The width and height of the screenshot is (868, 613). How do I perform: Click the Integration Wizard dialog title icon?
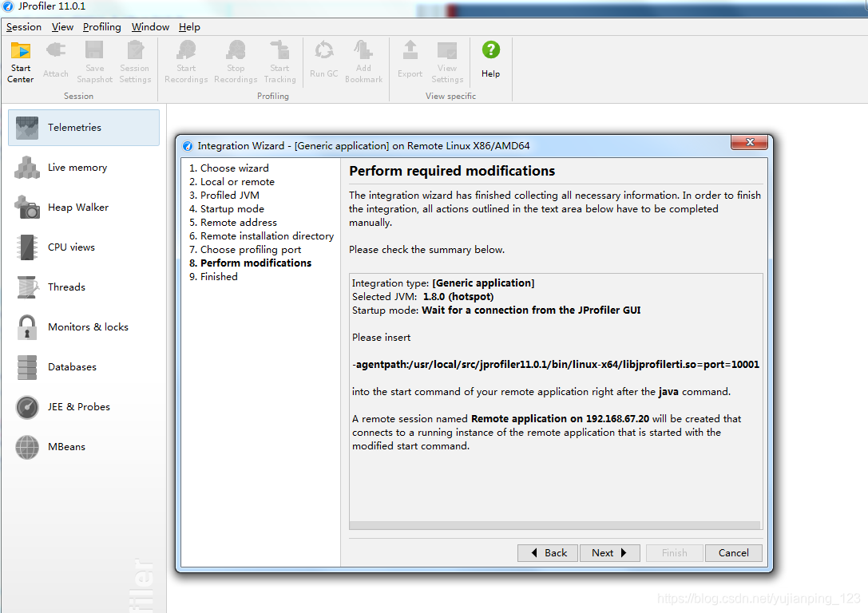point(188,146)
